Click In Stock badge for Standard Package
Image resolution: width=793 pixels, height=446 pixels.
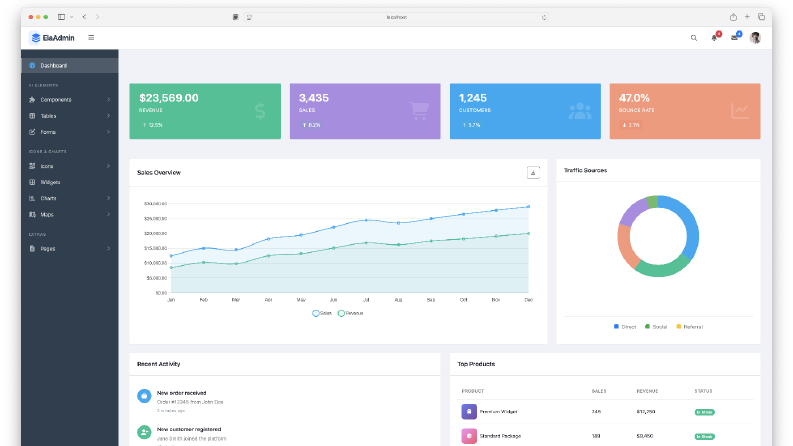pos(704,436)
